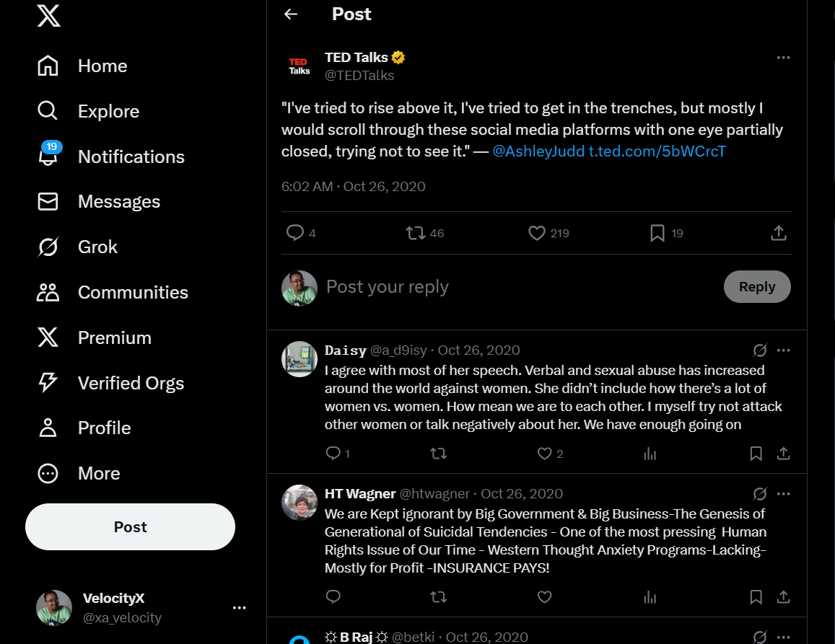Open Grok icon on HT Wagner's reply

[x=760, y=494]
